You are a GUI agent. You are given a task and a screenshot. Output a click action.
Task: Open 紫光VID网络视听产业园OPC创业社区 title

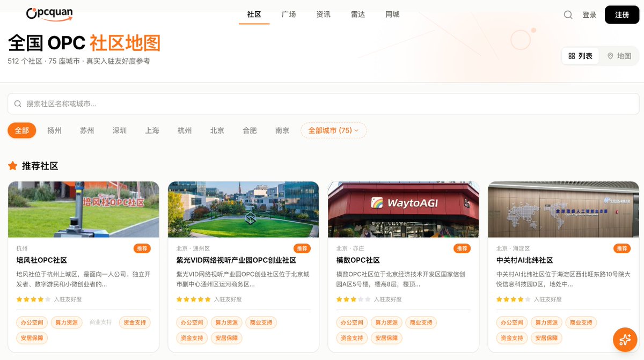tap(236, 260)
